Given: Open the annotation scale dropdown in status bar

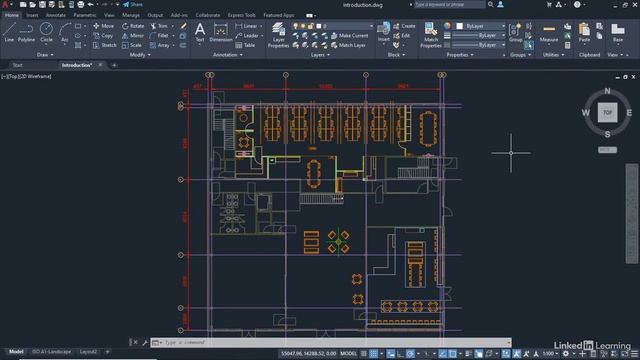Looking at the screenshot, I should click(551, 354).
